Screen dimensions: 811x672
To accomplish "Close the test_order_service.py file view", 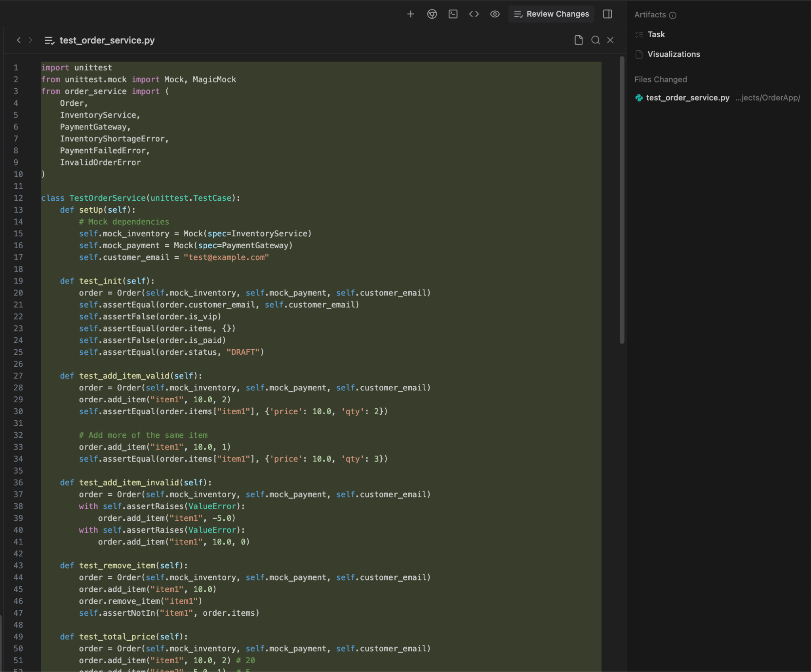I will (610, 40).
